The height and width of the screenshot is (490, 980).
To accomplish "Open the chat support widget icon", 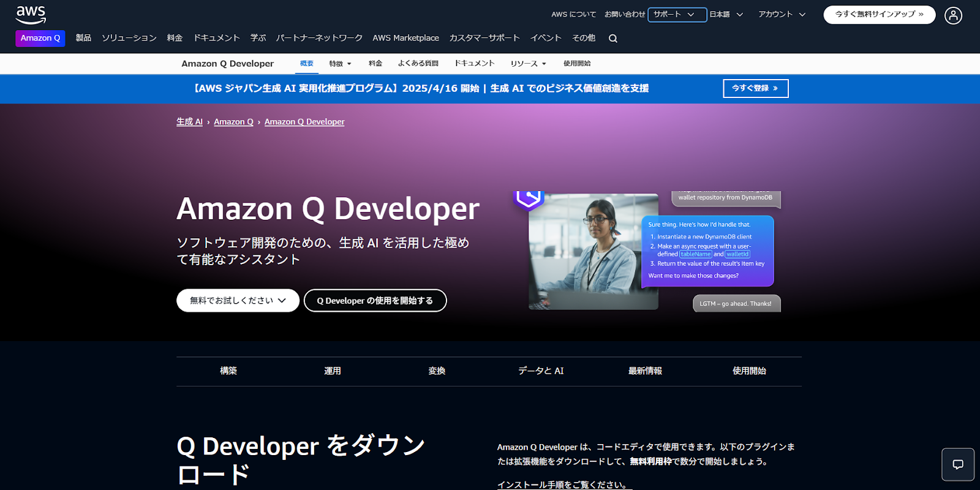I will 958,464.
